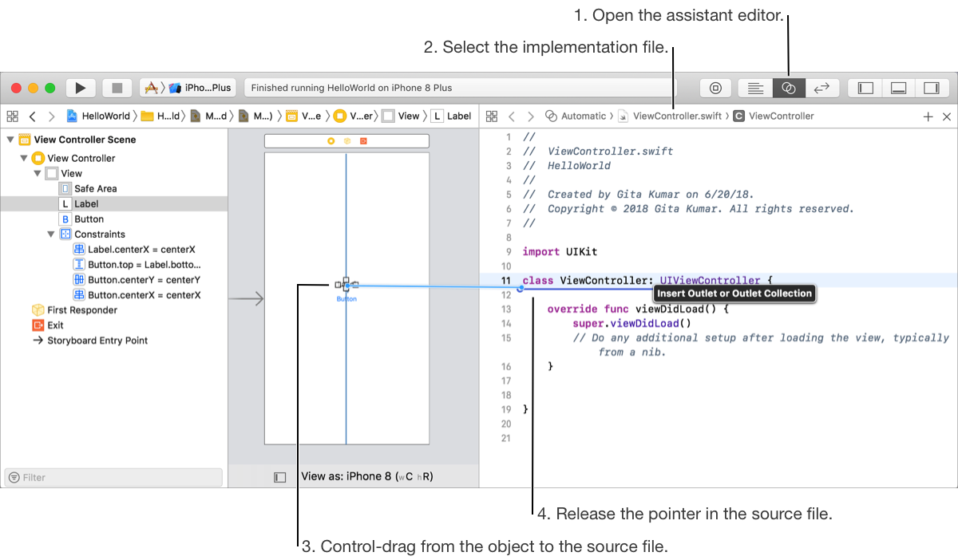This screenshot has width=958, height=560.
Task: Select First Responder in outline
Action: [x=81, y=310]
